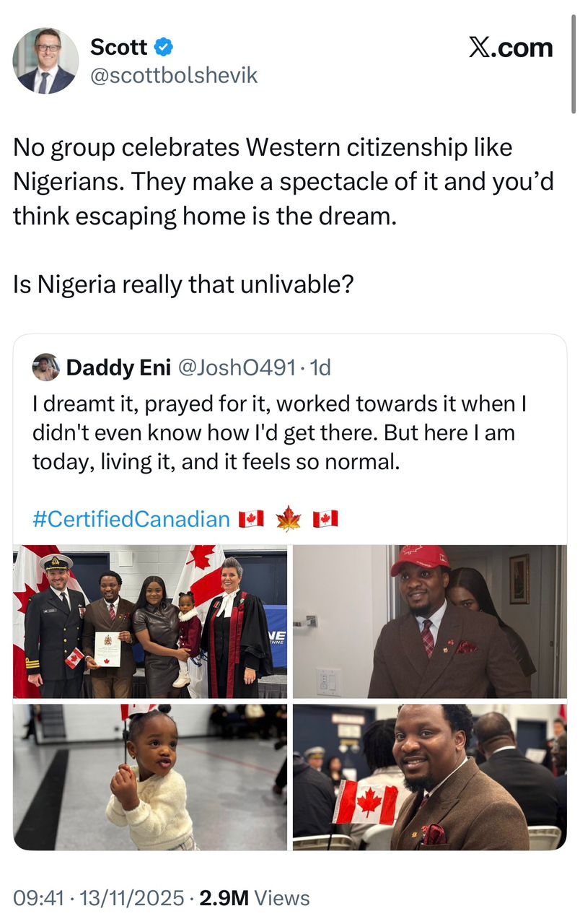
Task: Open the Scott display name
Action: tap(118, 48)
